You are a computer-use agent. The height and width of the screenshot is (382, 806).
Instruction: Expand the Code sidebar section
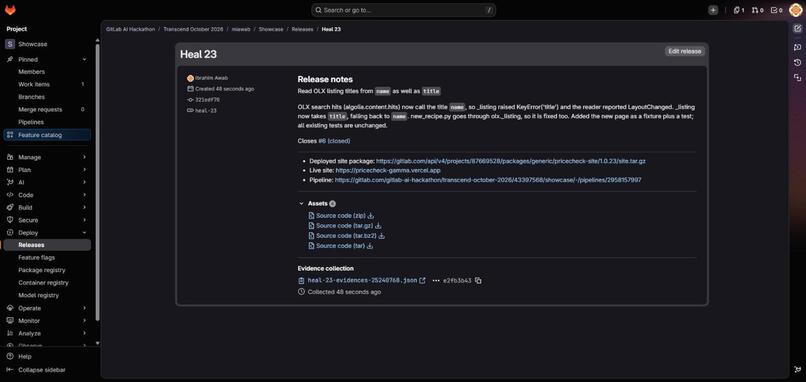click(x=84, y=195)
